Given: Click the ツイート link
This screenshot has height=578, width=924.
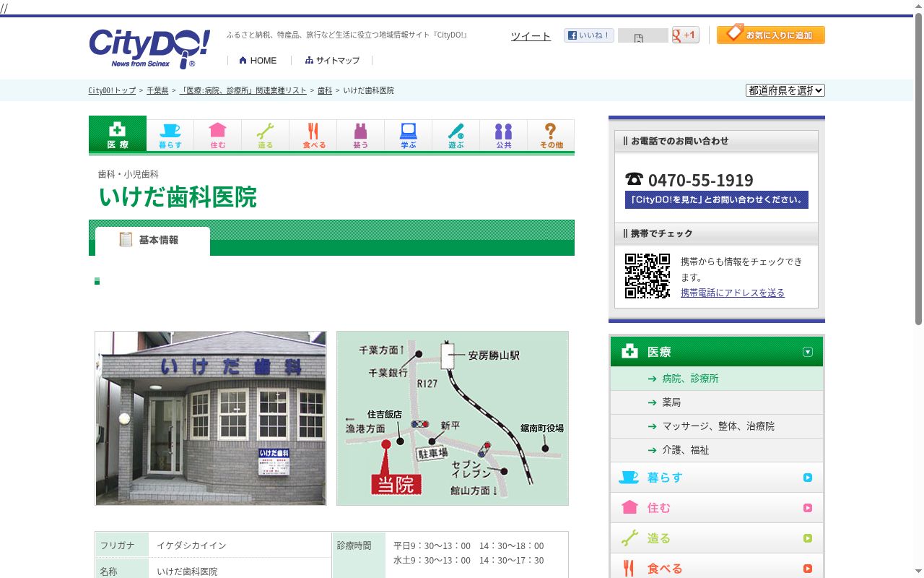Looking at the screenshot, I should click(x=531, y=36).
